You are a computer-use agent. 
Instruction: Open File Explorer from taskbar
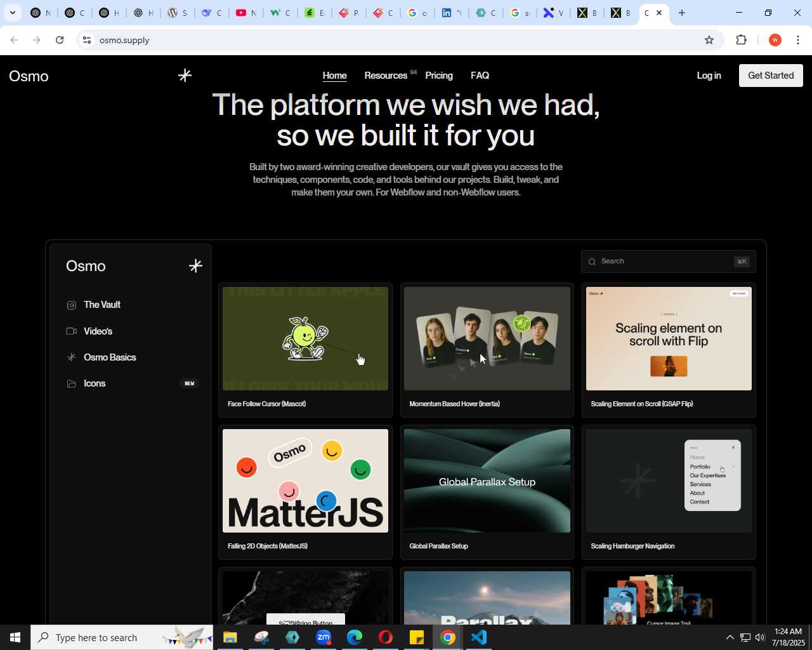coord(230,637)
